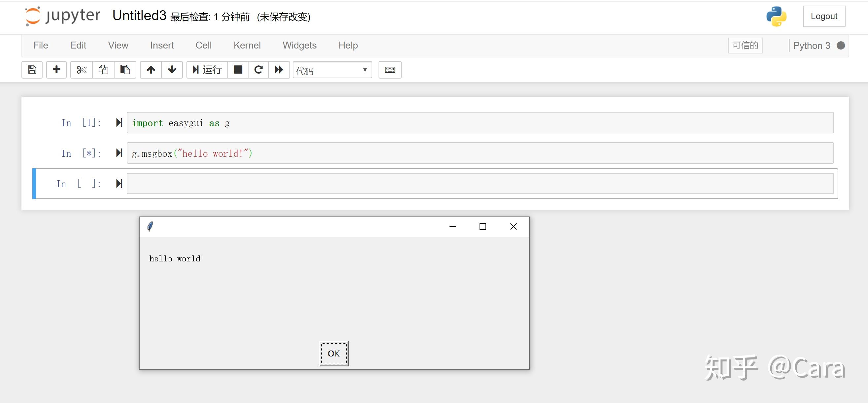Restart and run all fast-forward icon
This screenshot has height=403, width=868.
point(279,70)
